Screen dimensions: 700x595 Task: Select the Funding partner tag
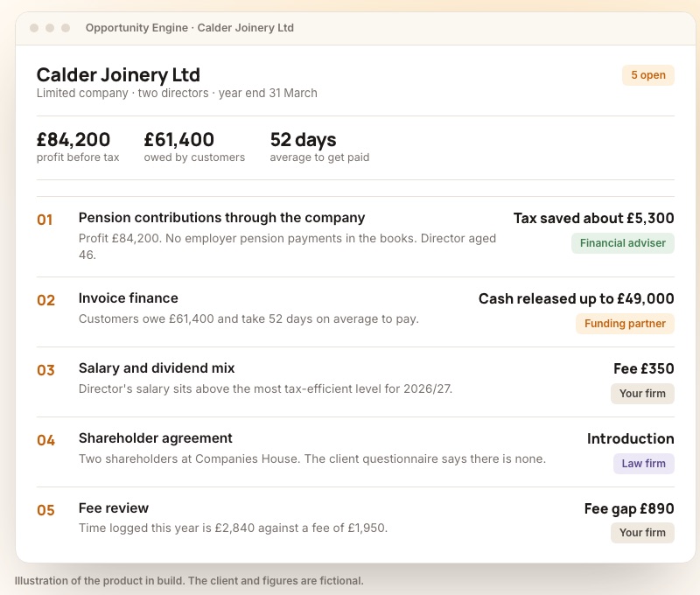pos(625,324)
